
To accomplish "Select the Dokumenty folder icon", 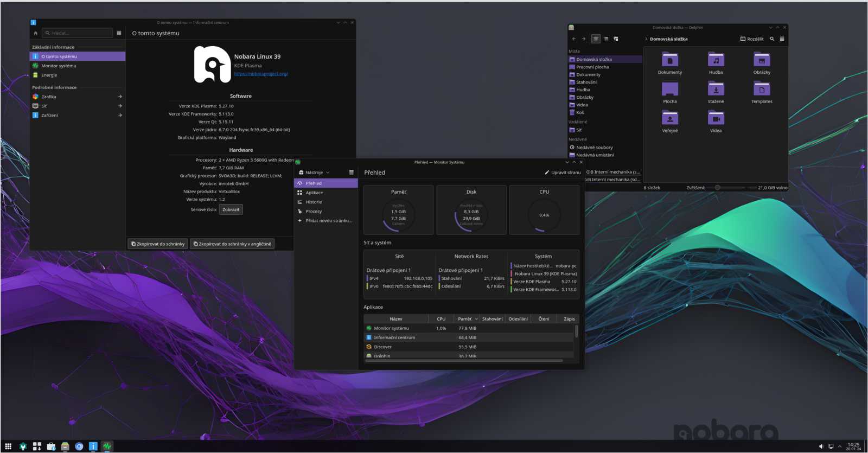I will (x=670, y=60).
